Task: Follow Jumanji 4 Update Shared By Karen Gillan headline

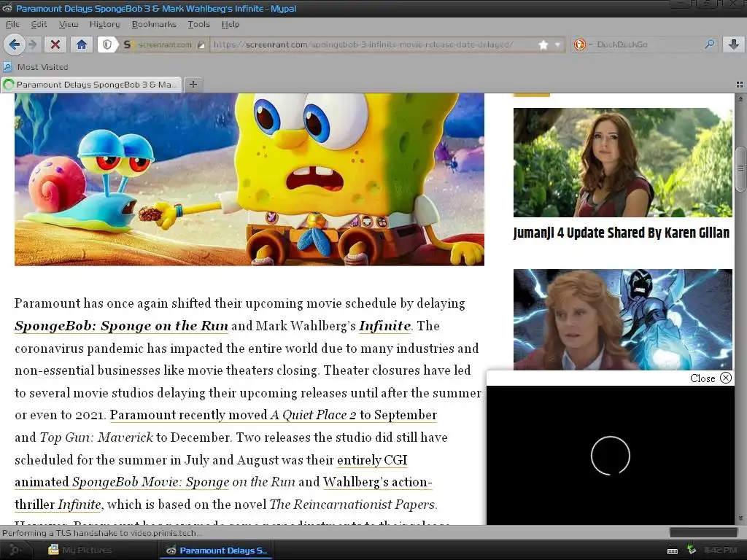Action: coord(622,233)
